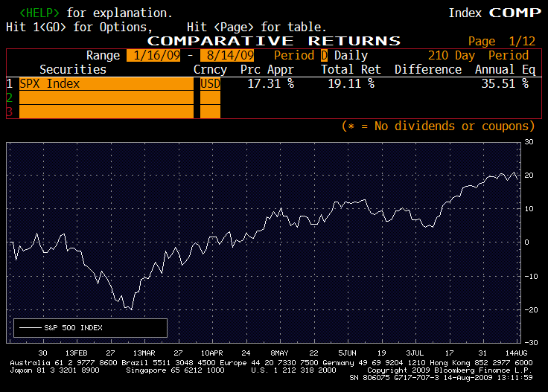
Task: Click the 19.11 % total return value
Action: coord(351,84)
